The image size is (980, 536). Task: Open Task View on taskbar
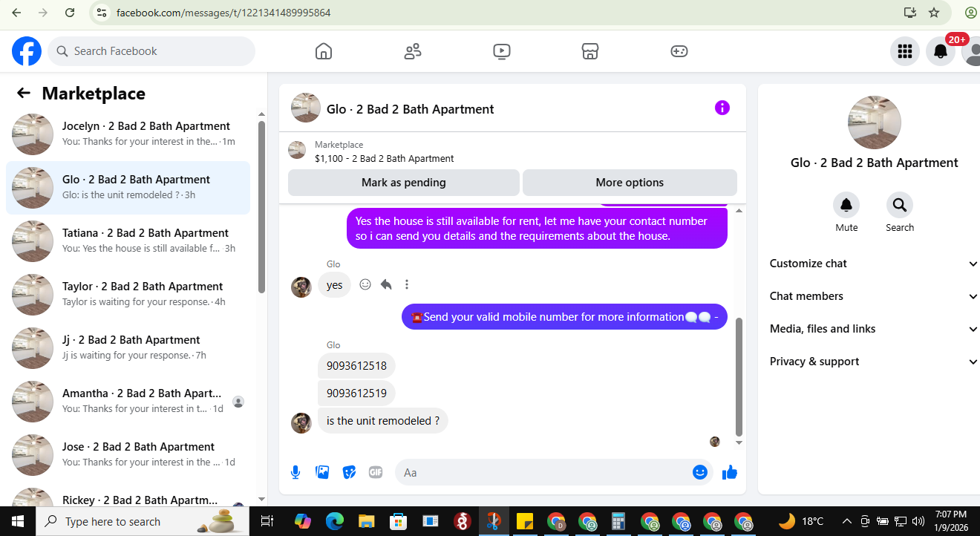coord(268,521)
